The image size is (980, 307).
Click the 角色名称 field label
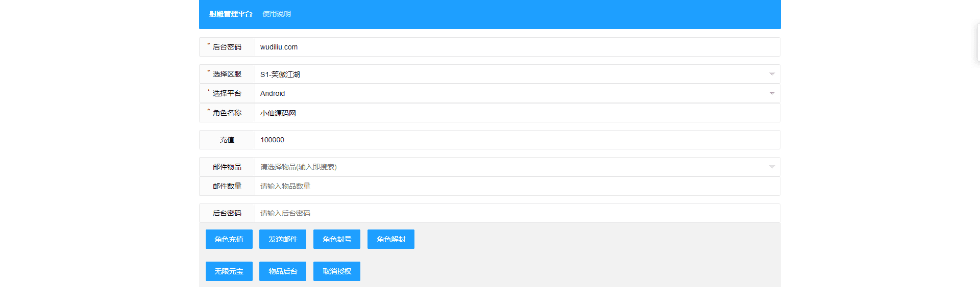(x=227, y=113)
